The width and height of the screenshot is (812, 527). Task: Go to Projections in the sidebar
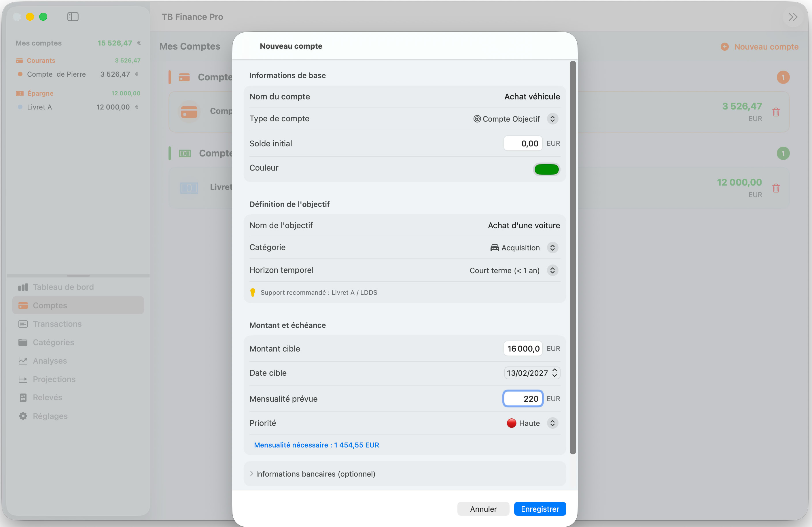54,379
